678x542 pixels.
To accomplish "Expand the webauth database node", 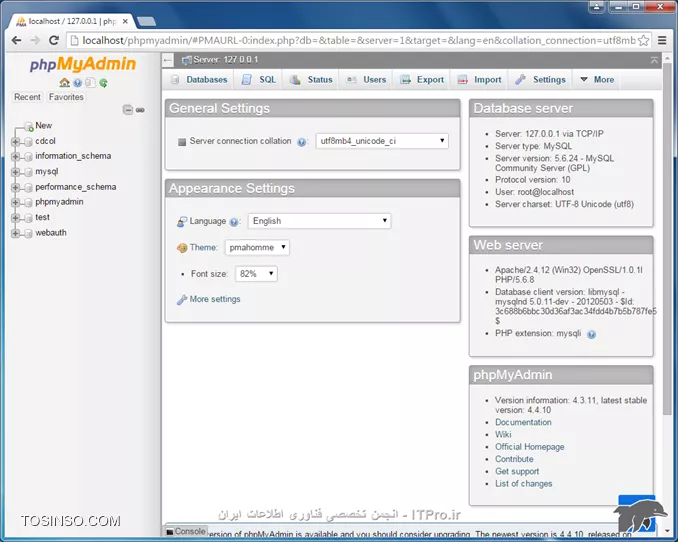I will 16,233.
